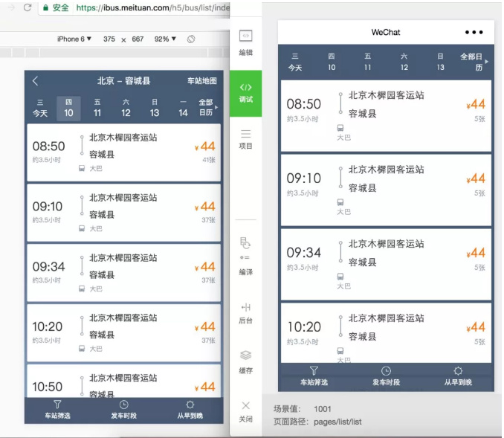The width and height of the screenshot is (504, 438).
Task: Select date 14 tab in left browser page
Action: tap(183, 109)
